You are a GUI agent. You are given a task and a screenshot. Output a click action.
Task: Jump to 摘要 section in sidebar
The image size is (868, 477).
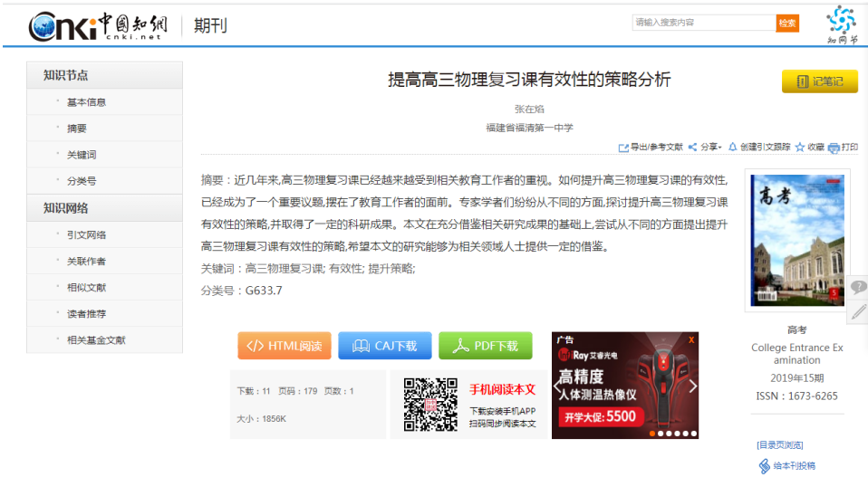77,129
